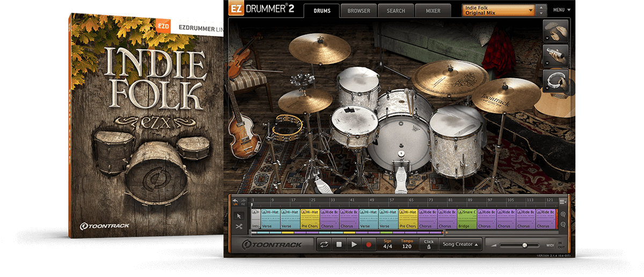Switch to the DRUMS tab
644x277 pixels.
(321, 11)
